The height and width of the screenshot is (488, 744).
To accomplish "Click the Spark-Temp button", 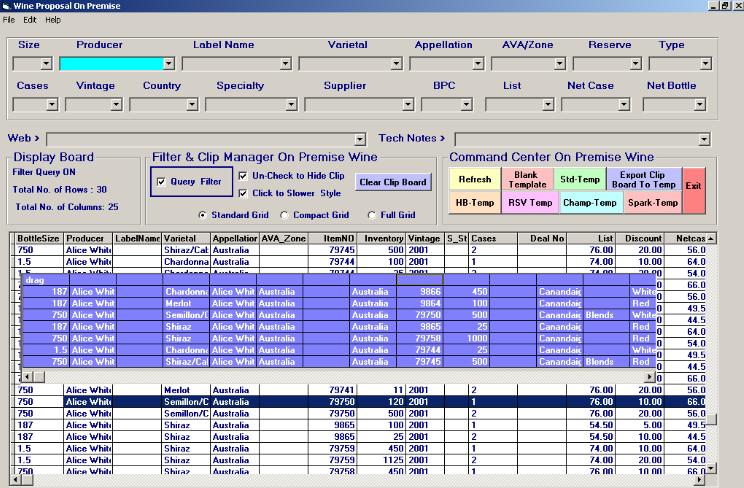I will (x=653, y=203).
